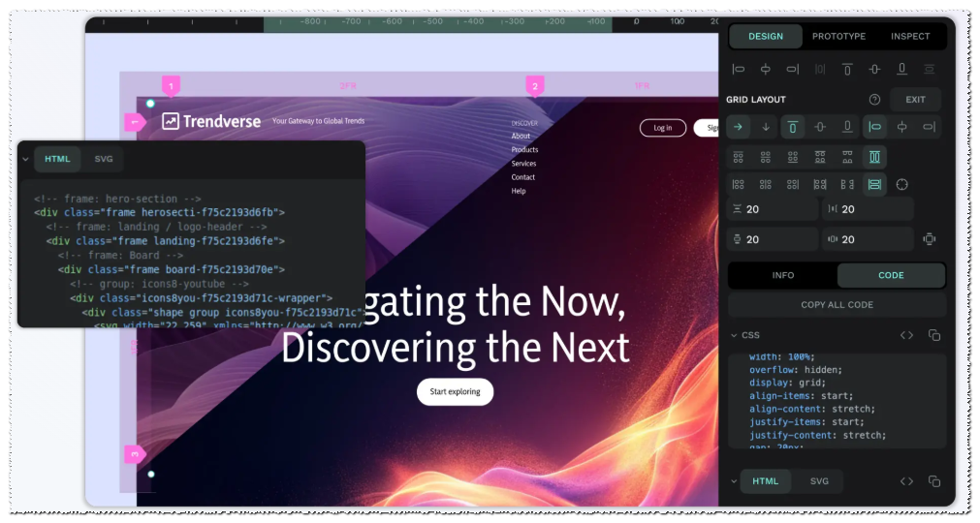Enable align-content stretch option

(x=874, y=157)
